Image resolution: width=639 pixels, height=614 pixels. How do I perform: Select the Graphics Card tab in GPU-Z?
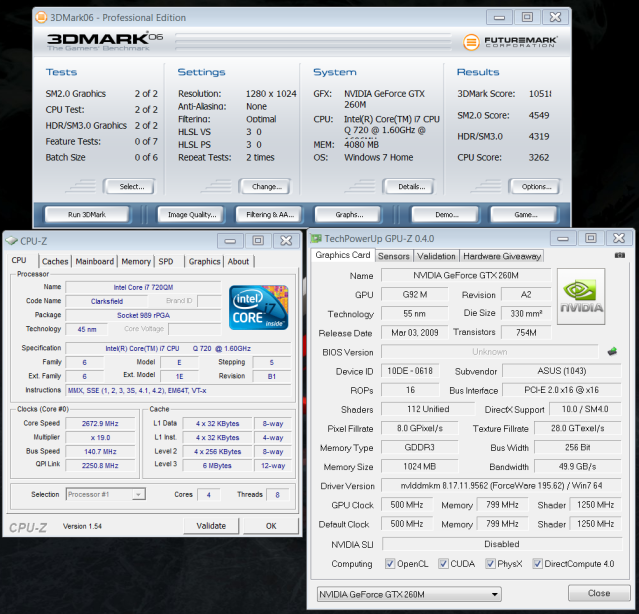[x=343, y=255]
